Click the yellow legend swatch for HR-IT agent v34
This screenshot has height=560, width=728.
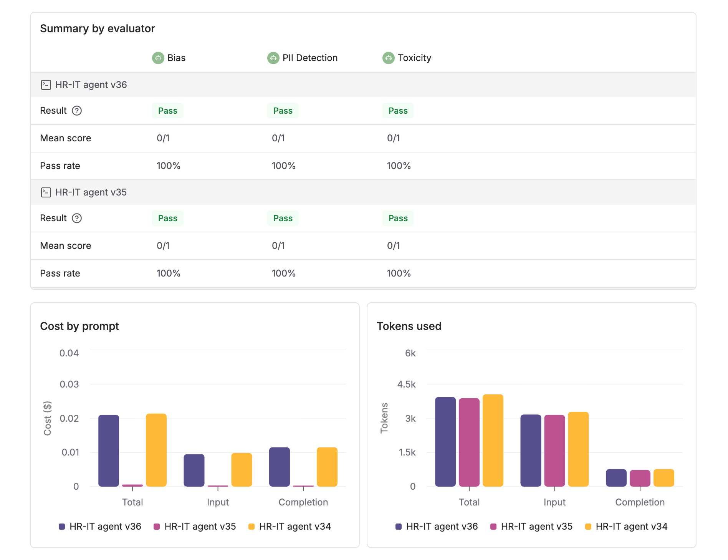click(x=251, y=526)
